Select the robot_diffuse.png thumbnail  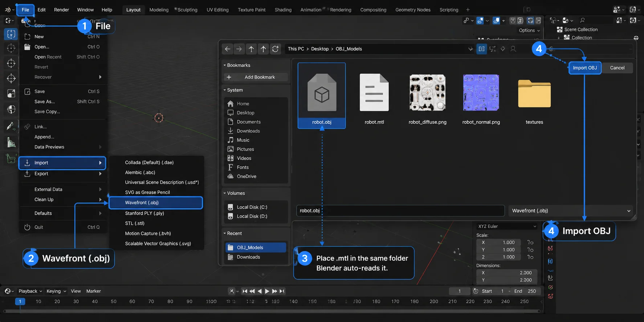click(428, 99)
